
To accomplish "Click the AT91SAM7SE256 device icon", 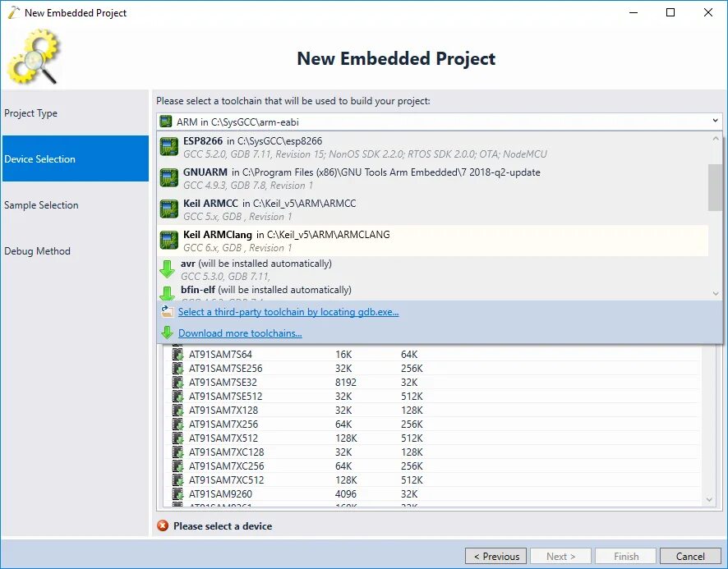I will click(177, 368).
